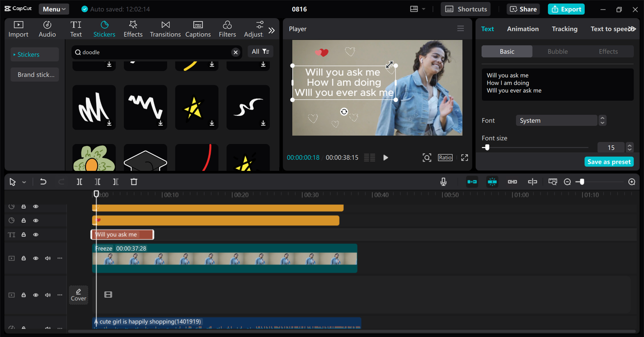
Task: Click the trash Delete icon
Action: coord(134,182)
